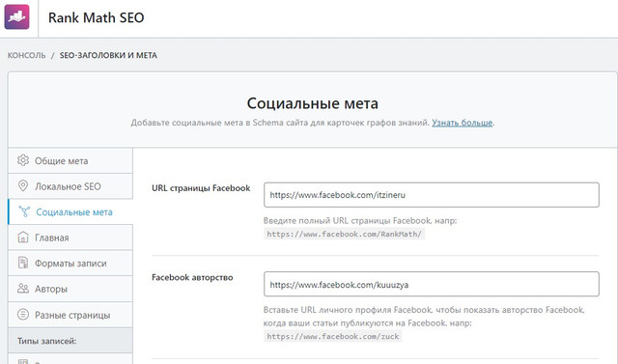Open the Общие мета tab

(x=70, y=160)
